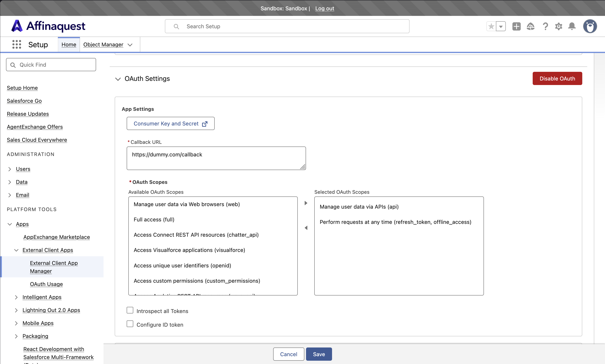Move scope to Selected with right arrow
Image resolution: width=605 pixels, height=364 pixels.
306,203
